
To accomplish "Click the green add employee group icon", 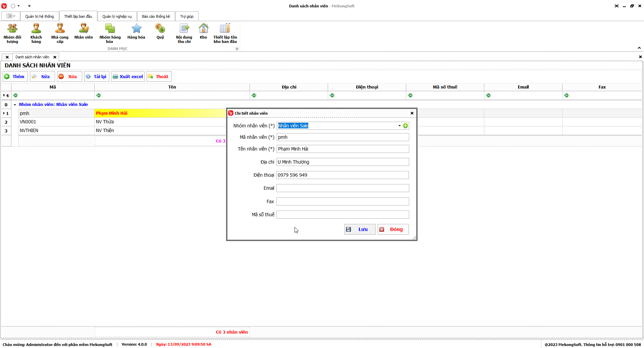I will (406, 126).
